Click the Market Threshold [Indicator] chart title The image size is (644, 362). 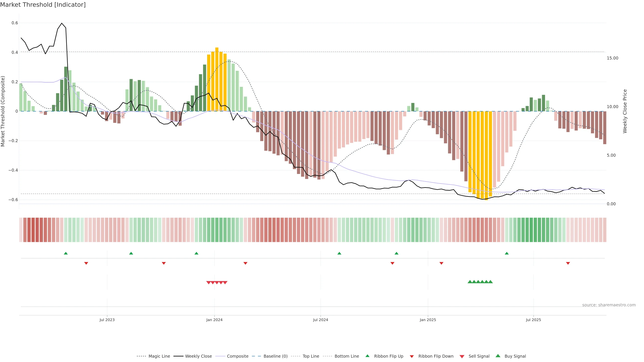[x=43, y=5]
